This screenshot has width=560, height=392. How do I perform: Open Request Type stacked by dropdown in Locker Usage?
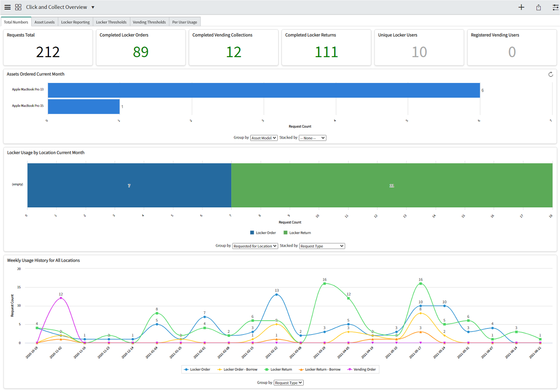click(x=322, y=246)
